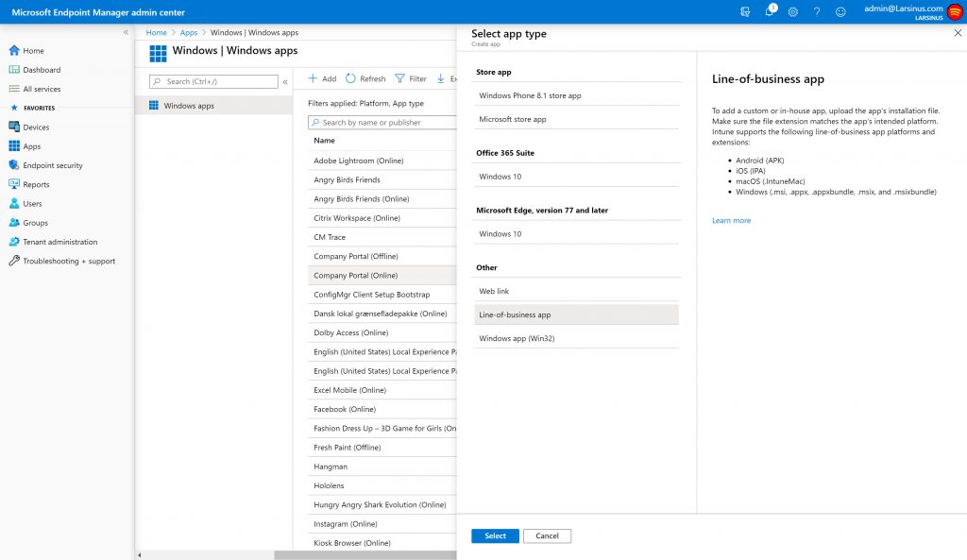Click the Export download arrow icon
The height and width of the screenshot is (560, 967).
(441, 78)
